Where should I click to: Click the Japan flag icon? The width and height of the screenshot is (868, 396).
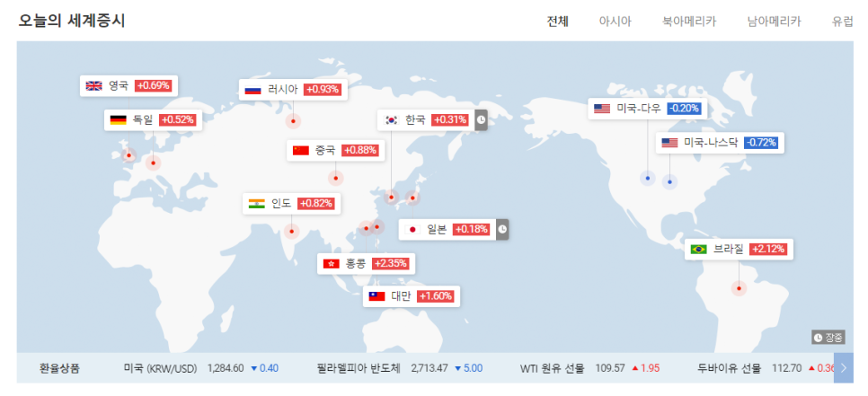pyautogui.click(x=412, y=230)
